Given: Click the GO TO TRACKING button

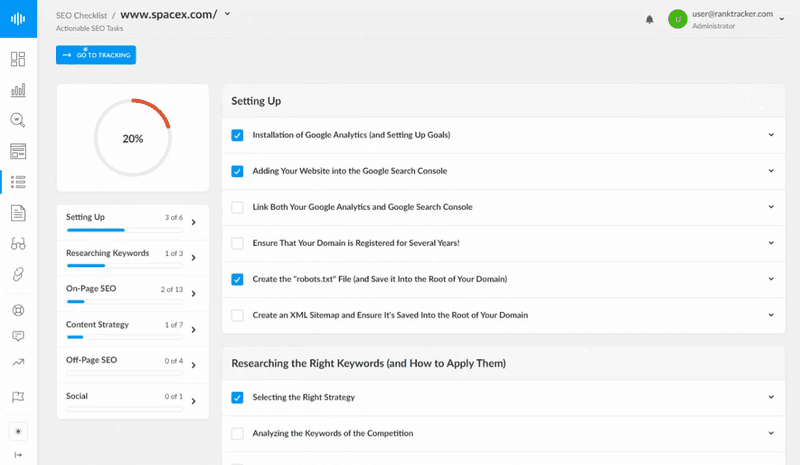Looking at the screenshot, I should [96, 55].
